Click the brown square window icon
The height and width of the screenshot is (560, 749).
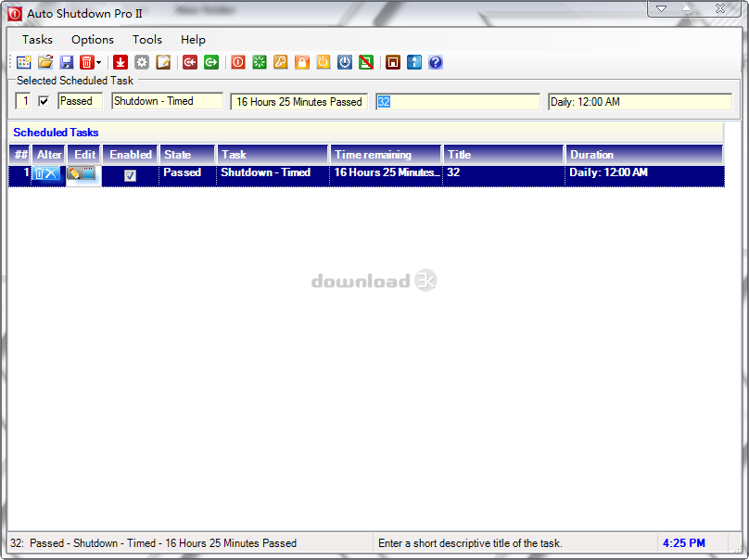(x=393, y=62)
